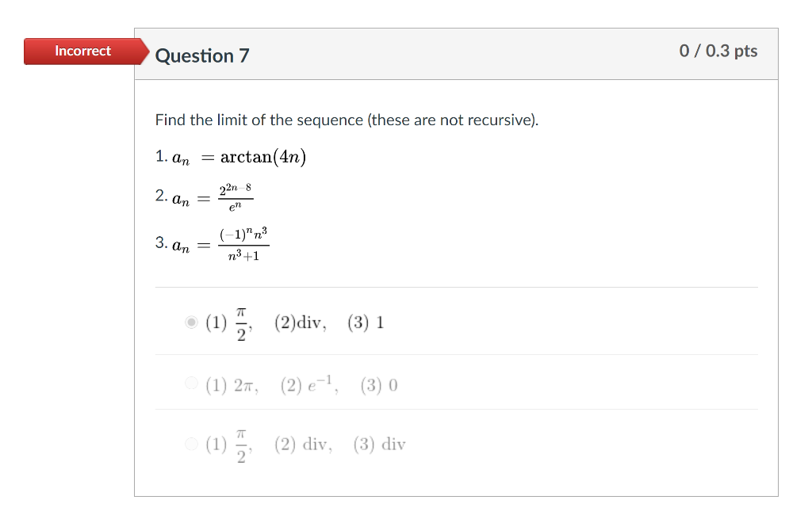
Task: Choose the option ending in (3) div
Action: (x=191, y=444)
